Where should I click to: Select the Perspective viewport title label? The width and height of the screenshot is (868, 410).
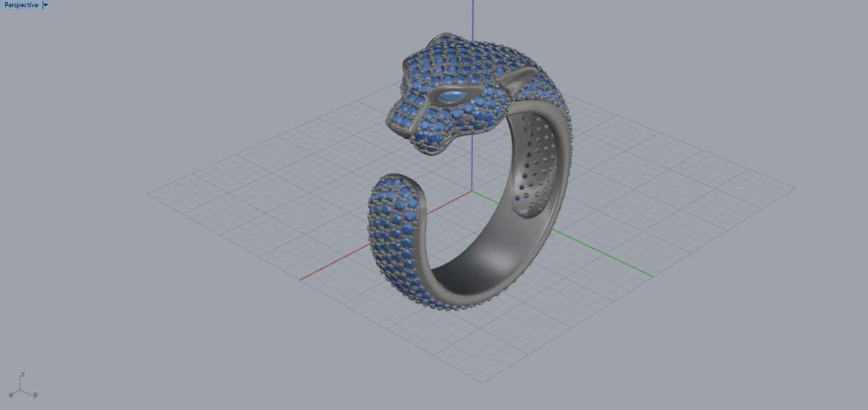[21, 5]
